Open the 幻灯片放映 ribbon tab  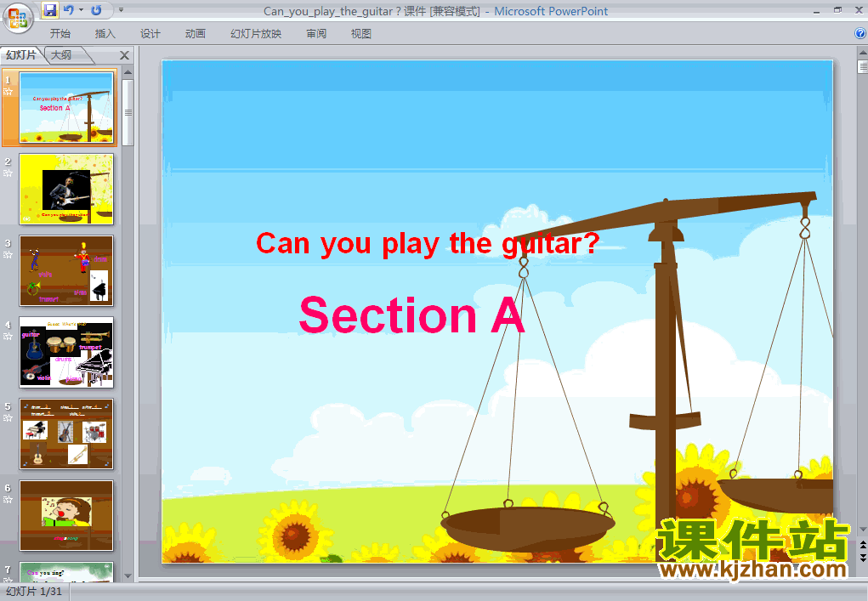pos(256,34)
